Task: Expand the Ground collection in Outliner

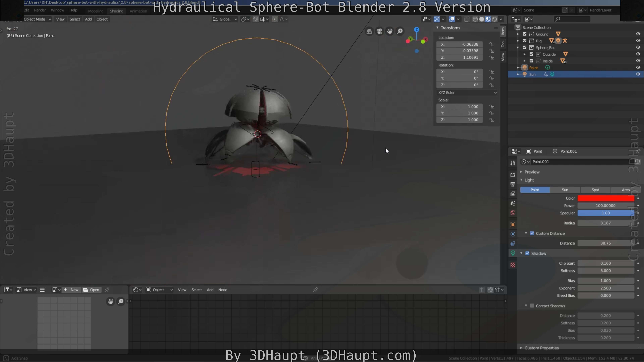Action: 518,34
